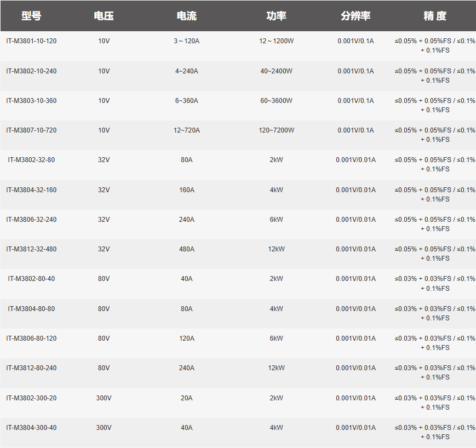Screen dimensions: 476x448
Task: Click the 480A current cell
Action: pos(187,249)
